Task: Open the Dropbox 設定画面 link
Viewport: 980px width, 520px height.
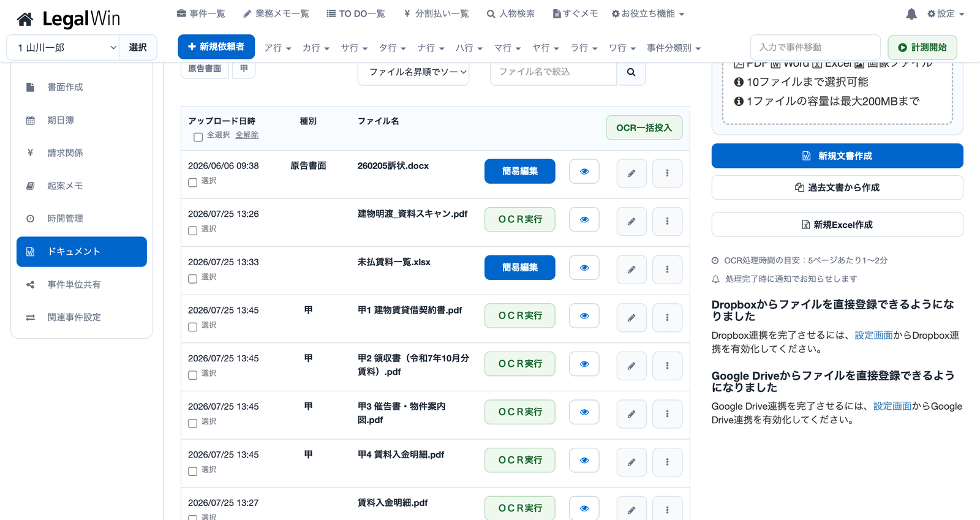Action: [874, 336]
